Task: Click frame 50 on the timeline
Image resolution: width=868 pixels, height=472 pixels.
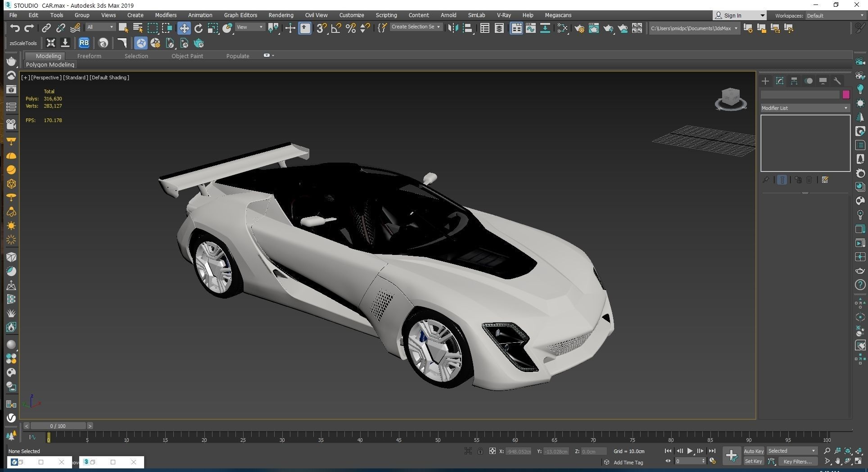Action: click(x=438, y=437)
